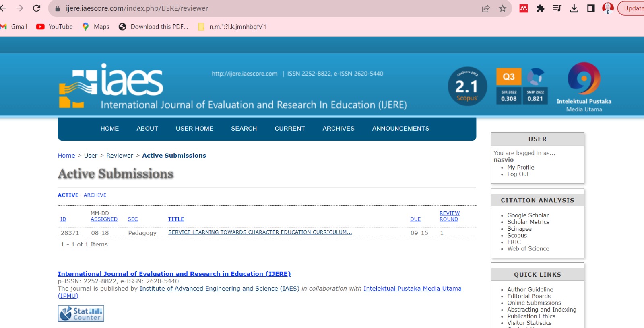This screenshot has width=644, height=328.
Task: Open the browser extensions puzzle icon
Action: pos(540,8)
